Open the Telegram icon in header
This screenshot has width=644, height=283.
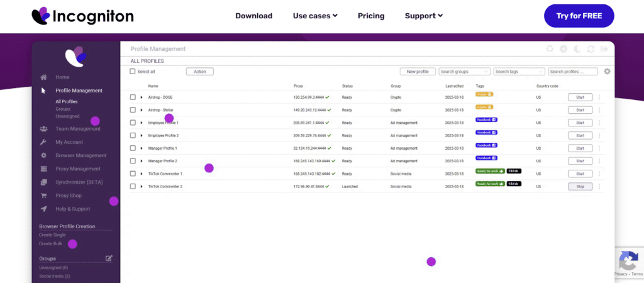coord(563,49)
